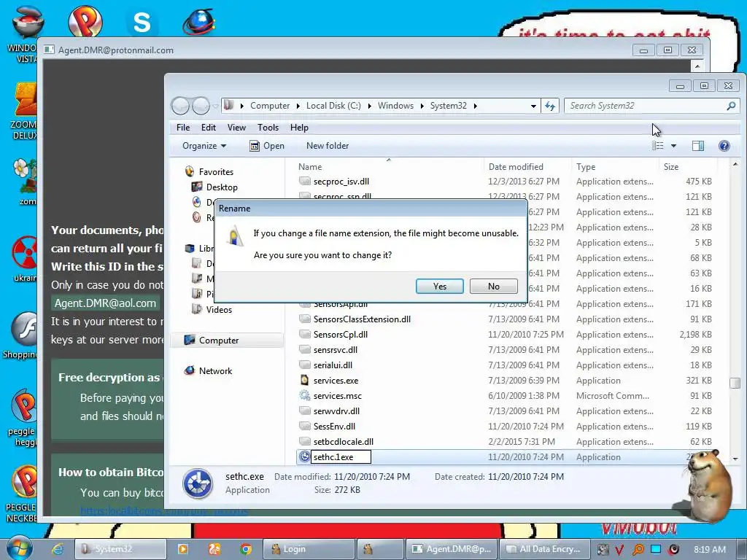Click Agent.DMR@aol.com in ransom window
This screenshot has width=747, height=560.
tap(105, 303)
